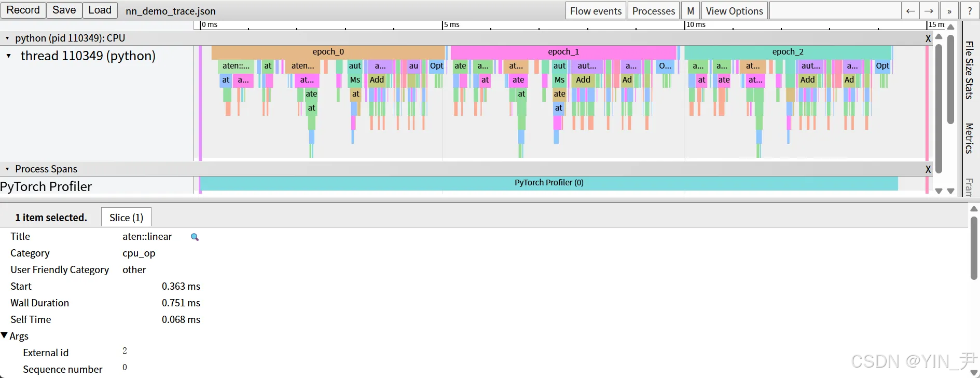The image size is (980, 378).
Task: Open View Options menu
Action: pyautogui.click(x=734, y=11)
